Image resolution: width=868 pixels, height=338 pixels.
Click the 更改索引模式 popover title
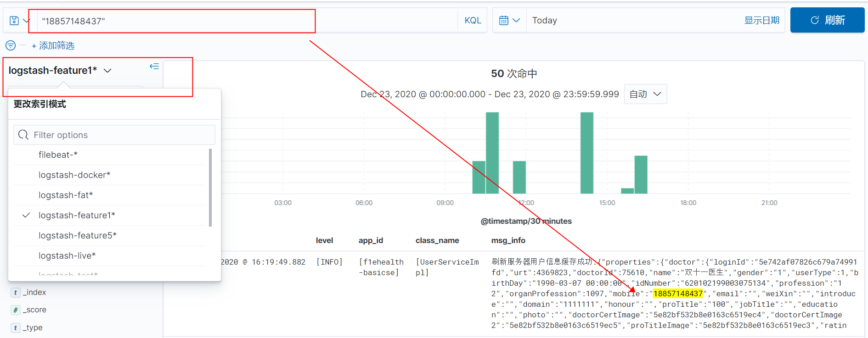click(40, 104)
